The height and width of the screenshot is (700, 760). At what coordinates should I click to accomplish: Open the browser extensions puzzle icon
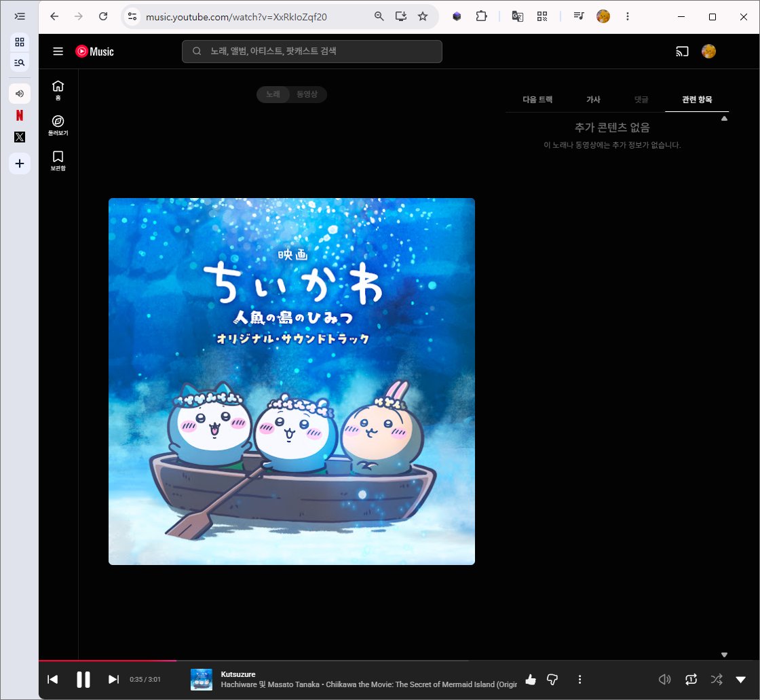click(481, 16)
